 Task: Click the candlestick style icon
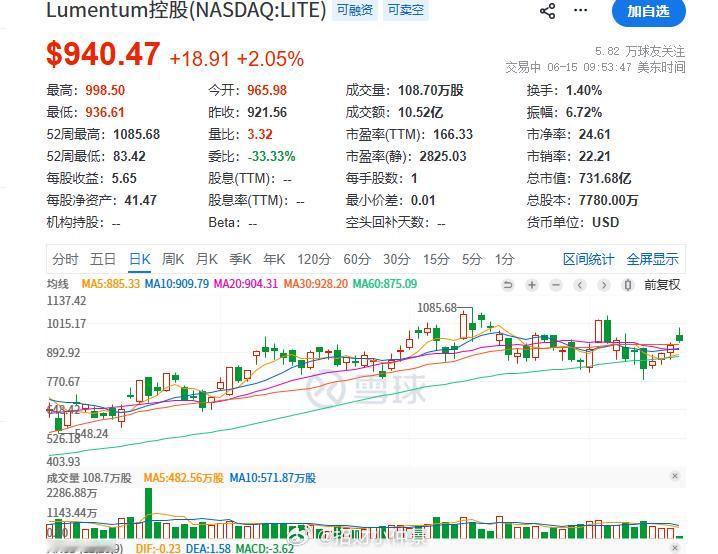pyautogui.click(x=628, y=285)
